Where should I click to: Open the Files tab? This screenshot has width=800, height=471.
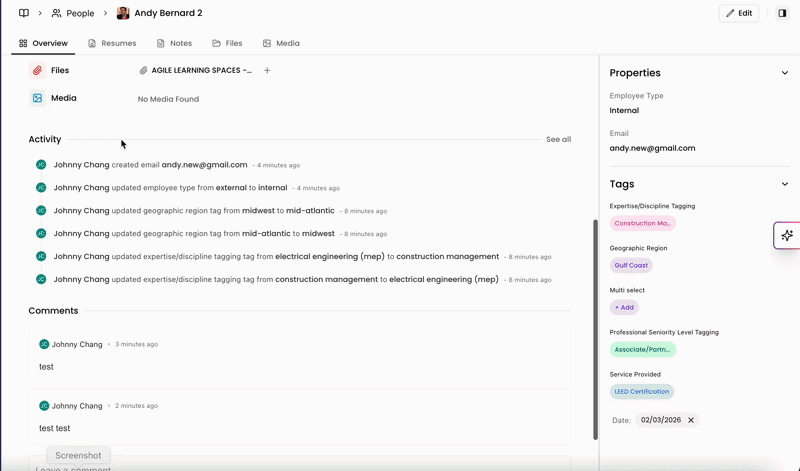pos(228,43)
